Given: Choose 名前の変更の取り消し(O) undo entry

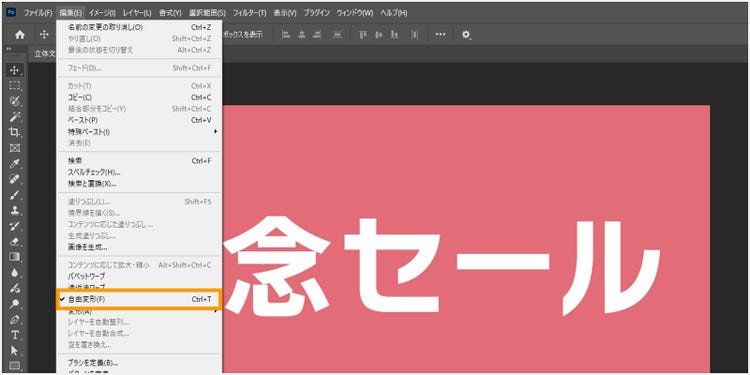Looking at the screenshot, I should 139,27.
